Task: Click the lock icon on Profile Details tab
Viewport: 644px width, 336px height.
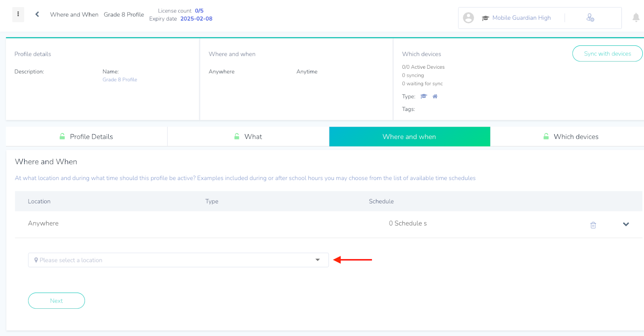Action: (x=62, y=136)
